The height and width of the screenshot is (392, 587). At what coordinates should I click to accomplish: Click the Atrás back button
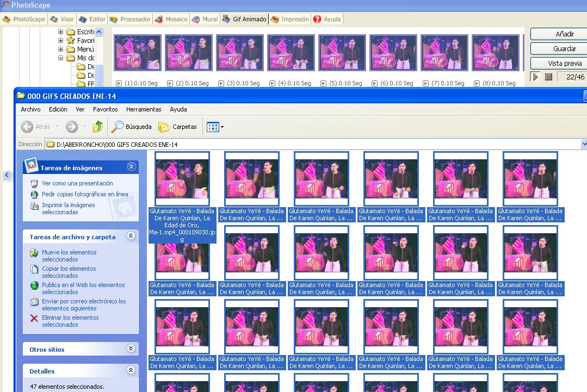[36, 127]
